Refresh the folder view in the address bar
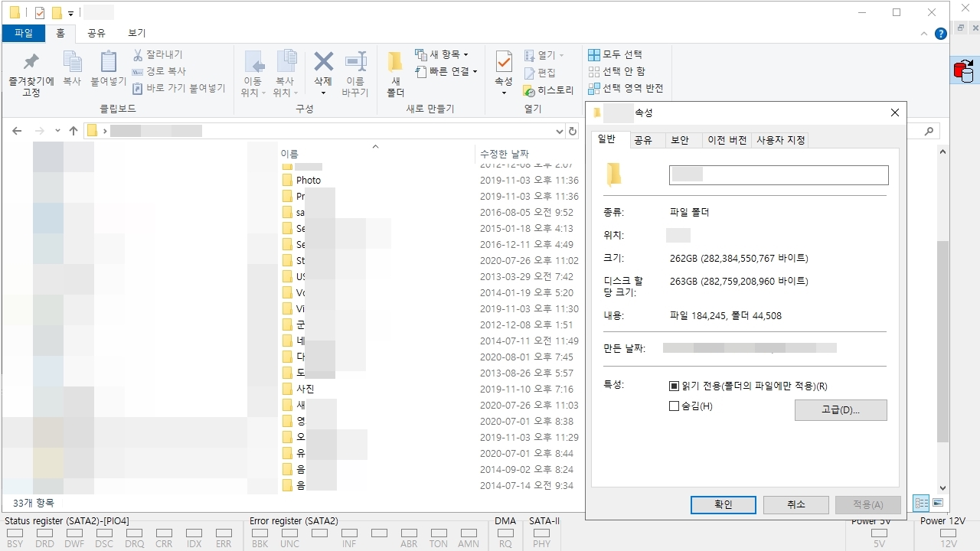The image size is (980, 551). click(572, 131)
